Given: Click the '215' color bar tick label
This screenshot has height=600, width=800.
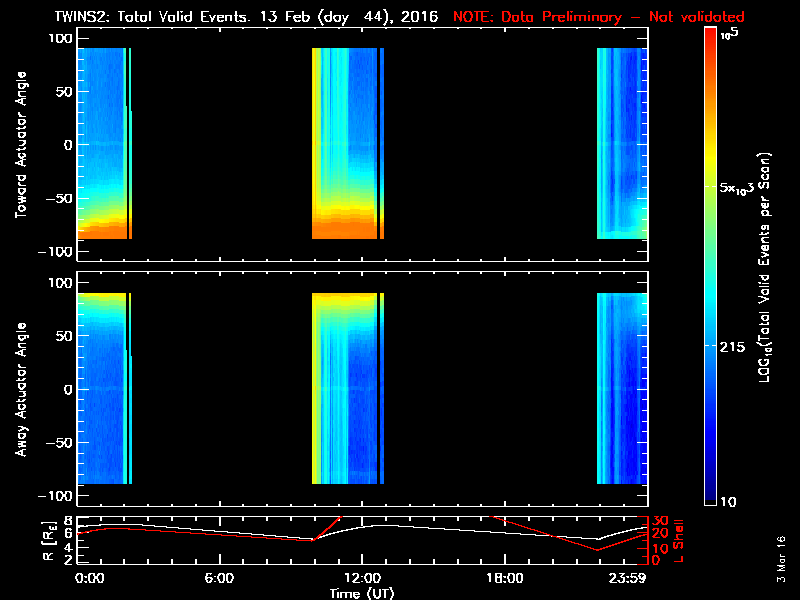Looking at the screenshot, I should 735,346.
